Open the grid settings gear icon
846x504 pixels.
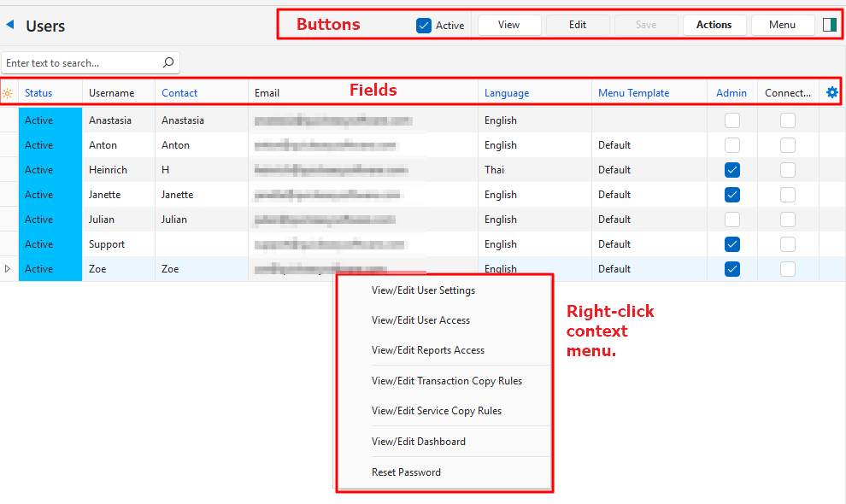(x=831, y=92)
